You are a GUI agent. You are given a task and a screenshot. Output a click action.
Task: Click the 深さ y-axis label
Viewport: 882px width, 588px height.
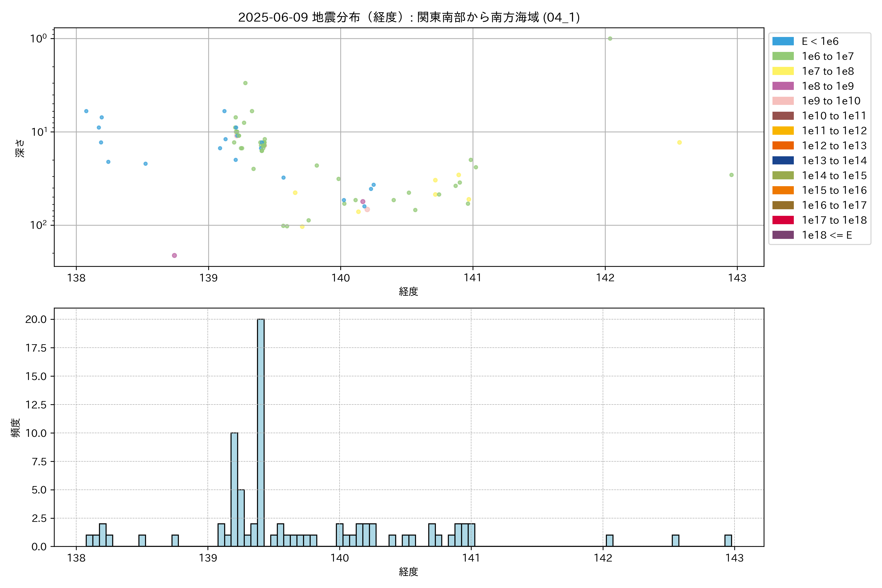[20, 148]
